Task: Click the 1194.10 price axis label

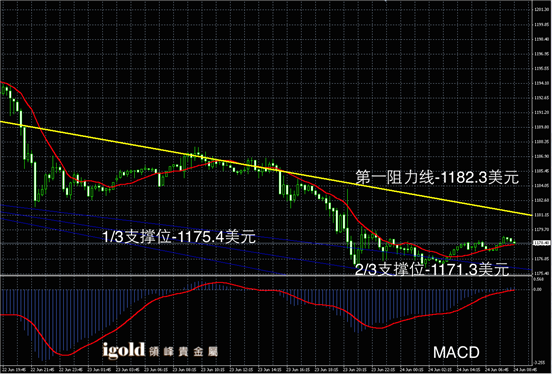Action: click(541, 83)
